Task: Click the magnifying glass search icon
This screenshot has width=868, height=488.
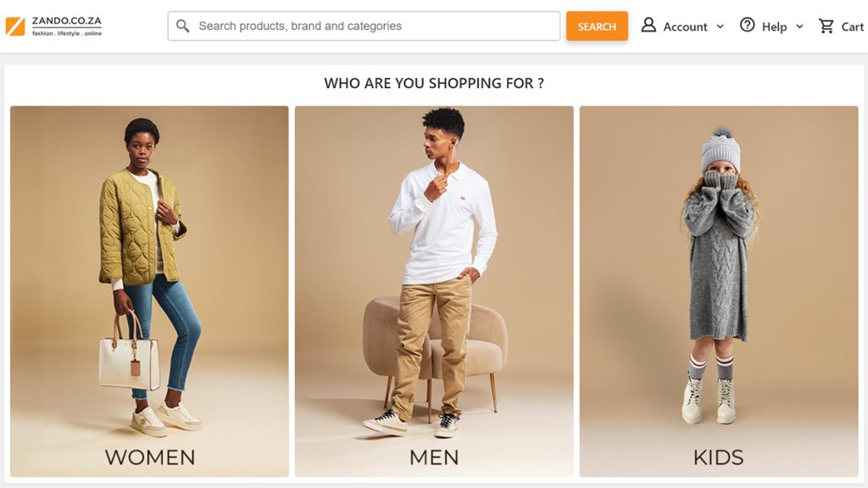Action: click(183, 26)
